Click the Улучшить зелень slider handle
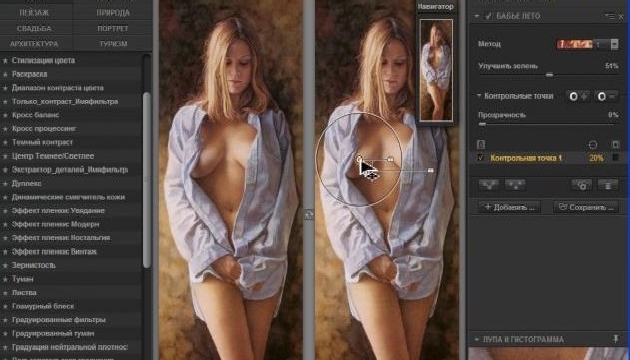Image resolution: width=630 pixels, height=360 pixels. point(549,75)
